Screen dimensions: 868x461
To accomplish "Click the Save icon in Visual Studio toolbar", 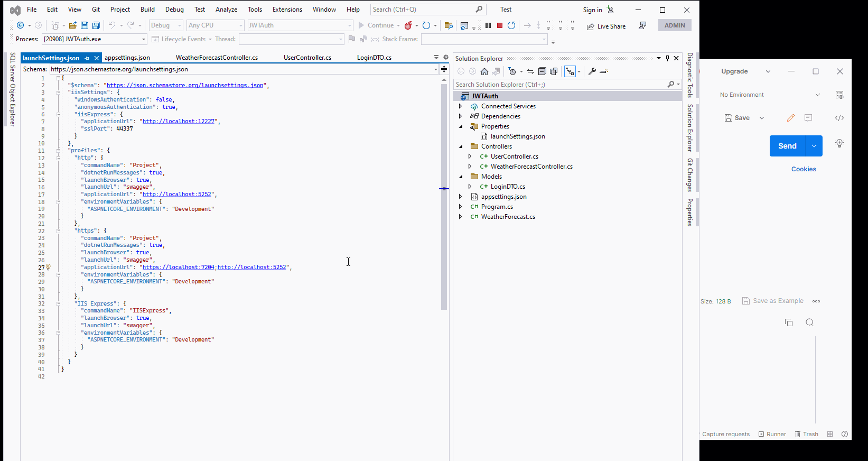I will [85, 25].
